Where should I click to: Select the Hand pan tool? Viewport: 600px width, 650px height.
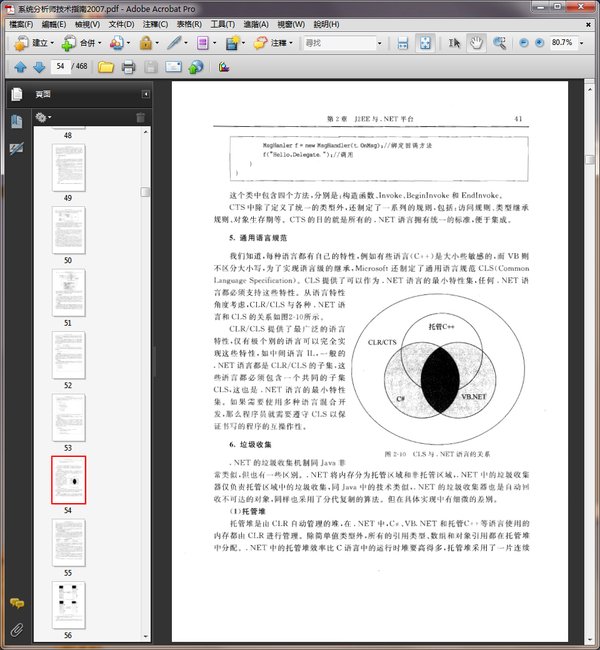tap(476, 43)
